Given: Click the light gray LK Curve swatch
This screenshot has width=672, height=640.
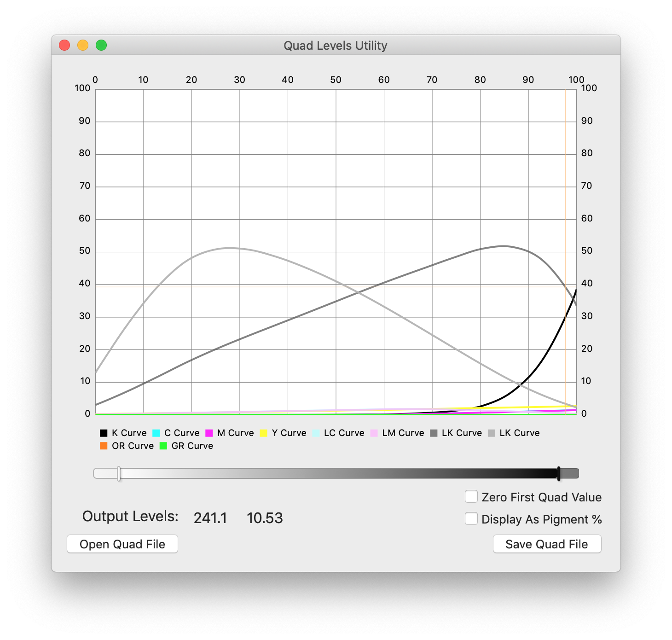Looking at the screenshot, I should pos(492,433).
